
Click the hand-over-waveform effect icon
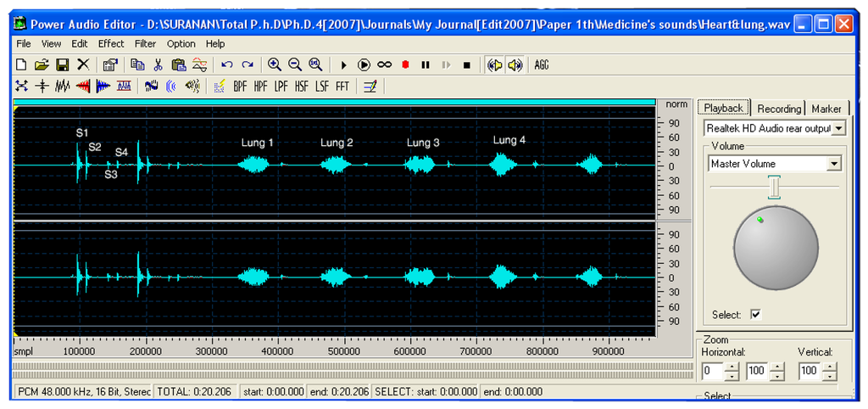click(151, 86)
